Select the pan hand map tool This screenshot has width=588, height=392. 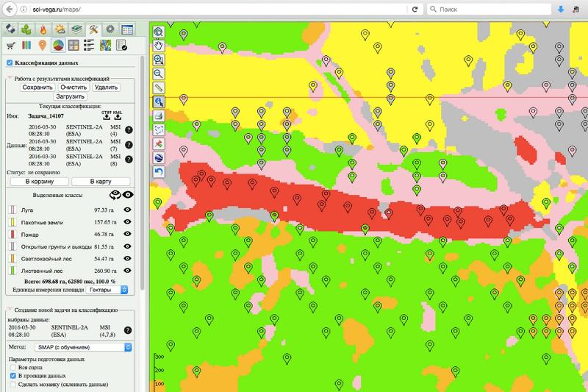pyautogui.click(x=159, y=46)
